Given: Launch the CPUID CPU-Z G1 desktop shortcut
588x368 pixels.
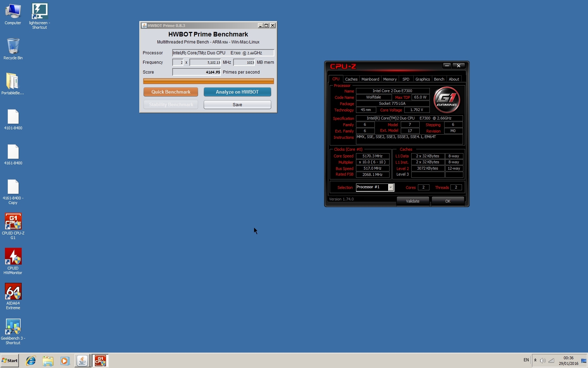Looking at the screenshot, I should point(13,226).
